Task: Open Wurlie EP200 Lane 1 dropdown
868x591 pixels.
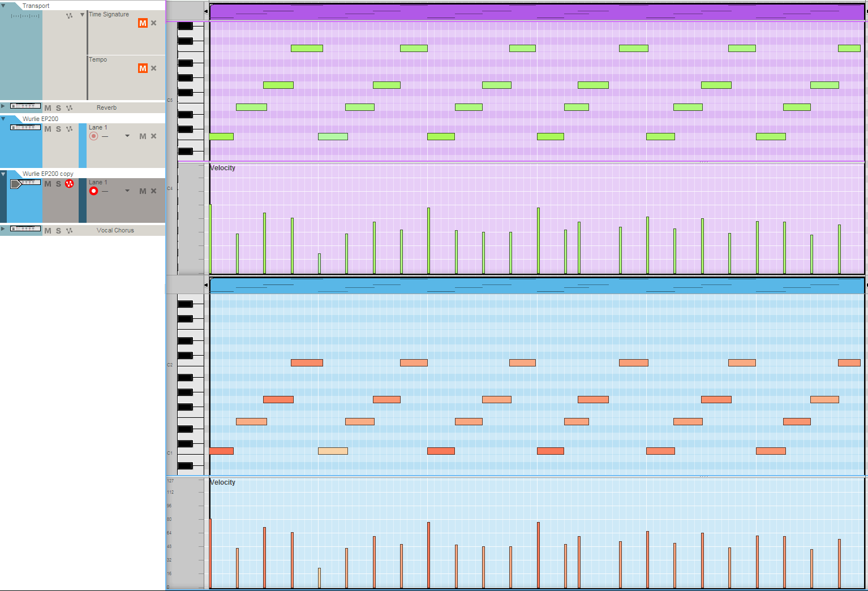Action: pos(127,136)
